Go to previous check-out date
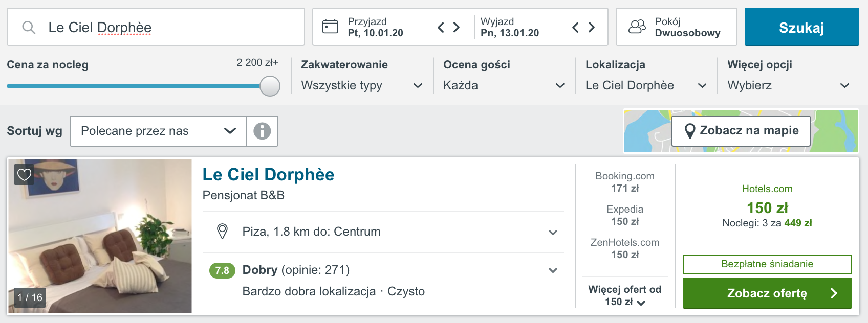The width and height of the screenshot is (868, 323). pos(575,27)
